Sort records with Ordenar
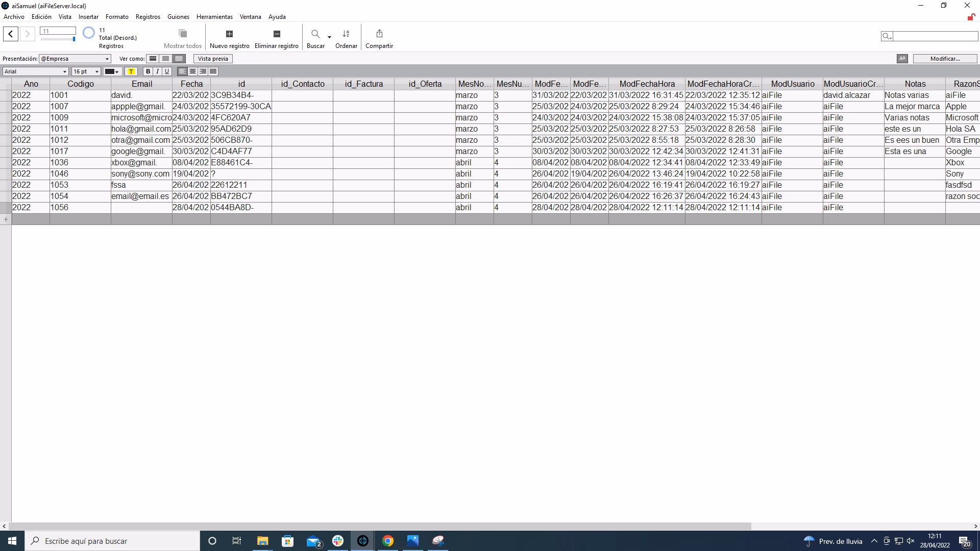The width and height of the screenshot is (980, 551). (346, 38)
